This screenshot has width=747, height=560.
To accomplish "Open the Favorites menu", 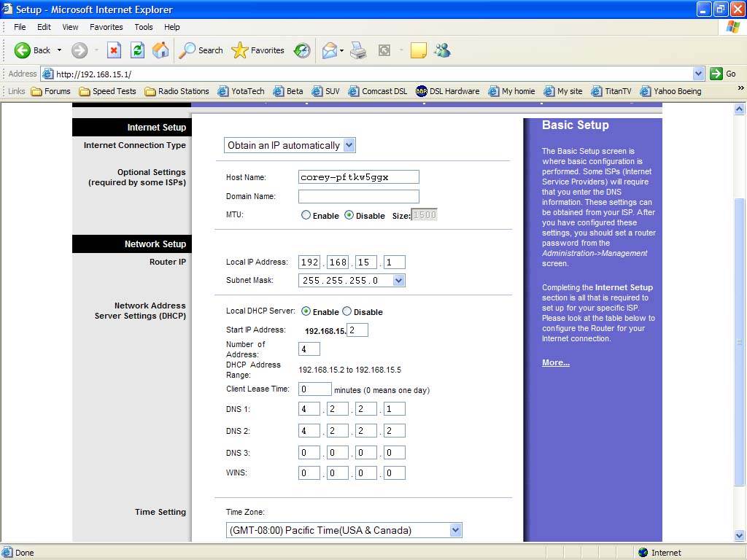I will pyautogui.click(x=107, y=27).
